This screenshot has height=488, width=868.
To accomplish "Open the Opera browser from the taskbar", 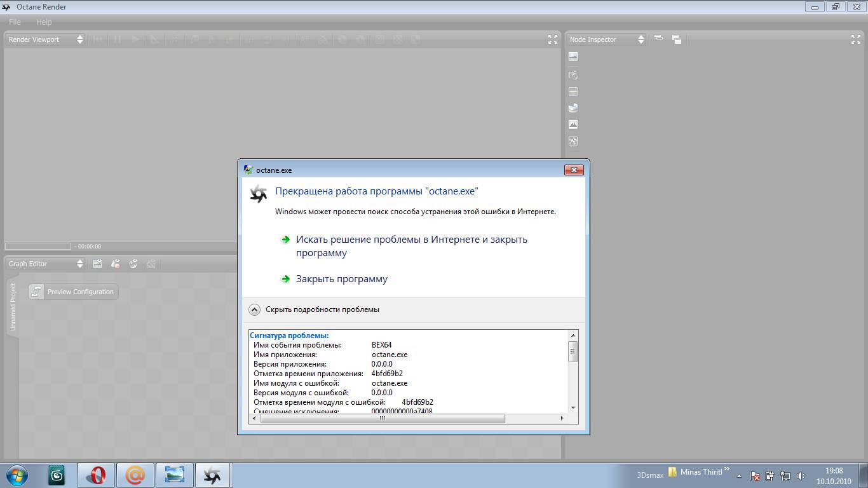I will (x=96, y=475).
